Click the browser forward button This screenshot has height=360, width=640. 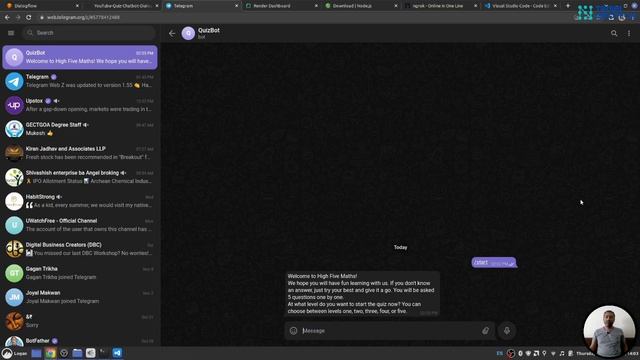click(x=18, y=18)
